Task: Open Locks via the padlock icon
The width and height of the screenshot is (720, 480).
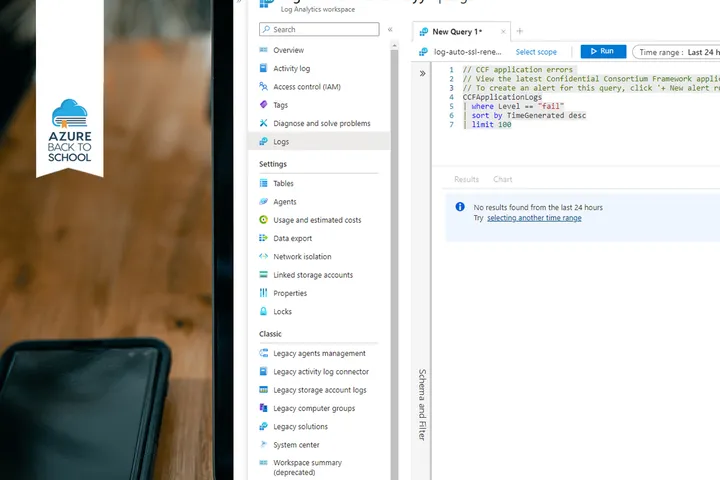Action: (264, 312)
